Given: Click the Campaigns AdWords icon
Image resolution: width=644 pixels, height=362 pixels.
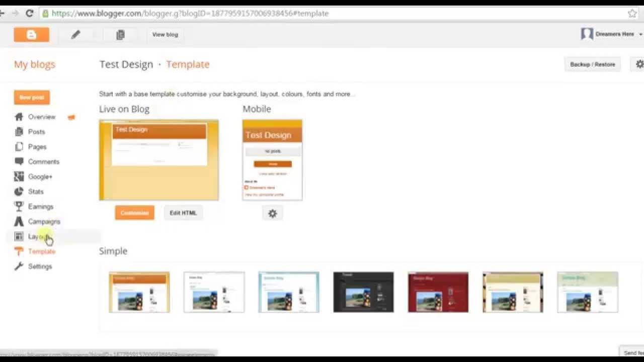Looking at the screenshot, I should click(x=19, y=221).
